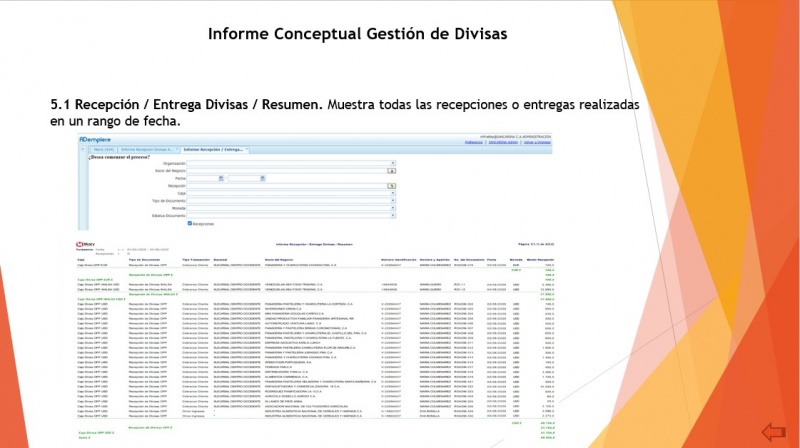Open the first Fecha calendar picker
Image resolution: width=800 pixels, height=448 pixels.
[x=221, y=178]
